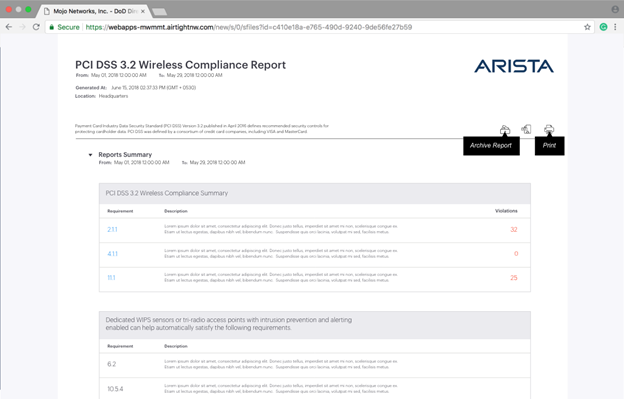Click the Location Headquarters value

[113, 96]
